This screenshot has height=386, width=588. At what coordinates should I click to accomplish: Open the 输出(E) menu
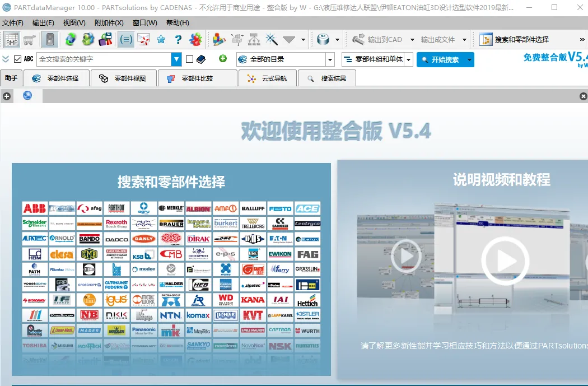(43, 23)
